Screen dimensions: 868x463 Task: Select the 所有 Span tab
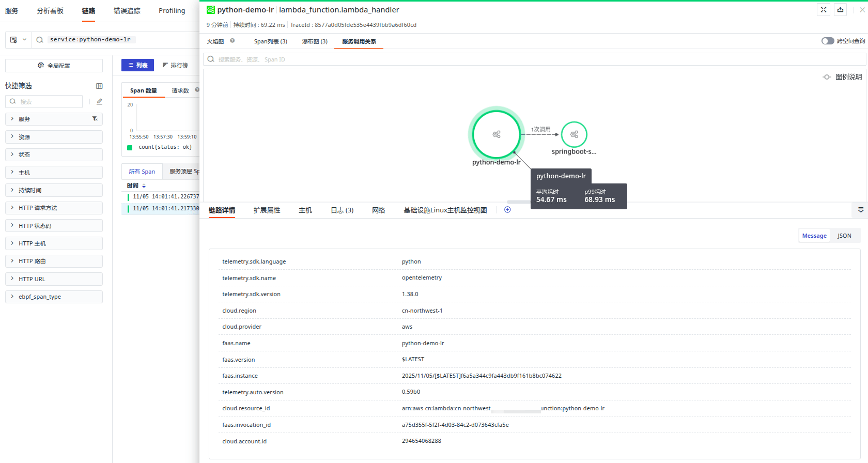(142, 172)
